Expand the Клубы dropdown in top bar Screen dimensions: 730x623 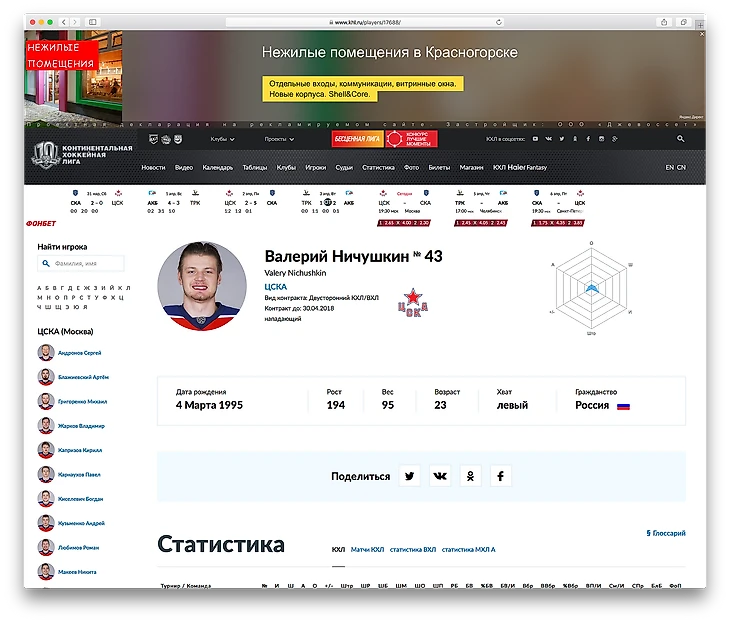coord(222,139)
